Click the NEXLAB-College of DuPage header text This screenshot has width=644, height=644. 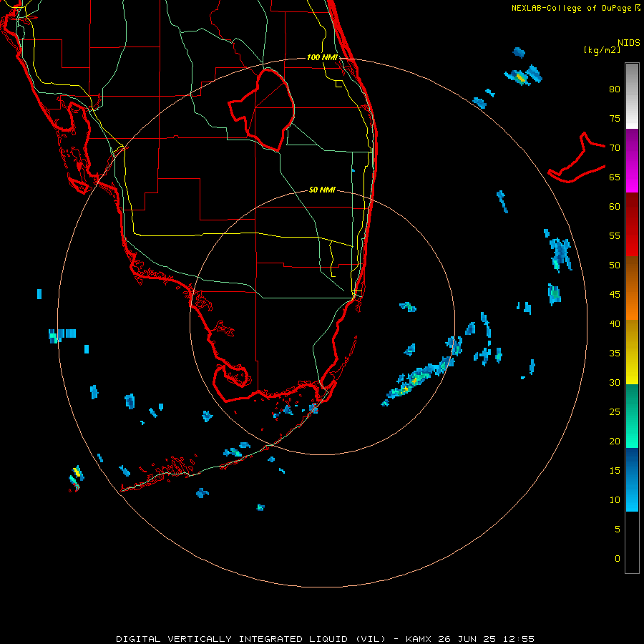click(x=575, y=8)
